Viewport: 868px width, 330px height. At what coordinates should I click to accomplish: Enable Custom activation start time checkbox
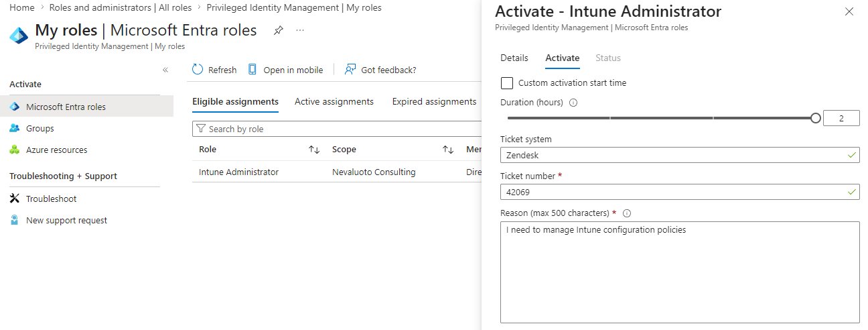[507, 82]
